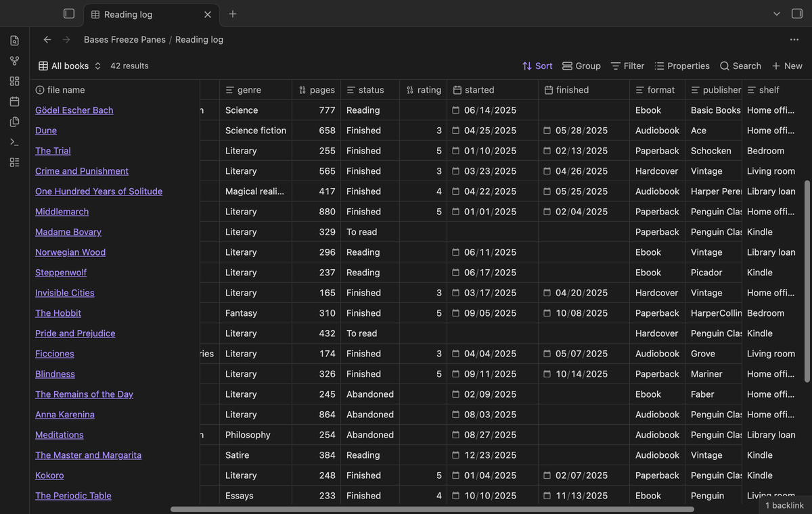Click the publisher column header
Screen dimensions: 812x514
point(713,90)
